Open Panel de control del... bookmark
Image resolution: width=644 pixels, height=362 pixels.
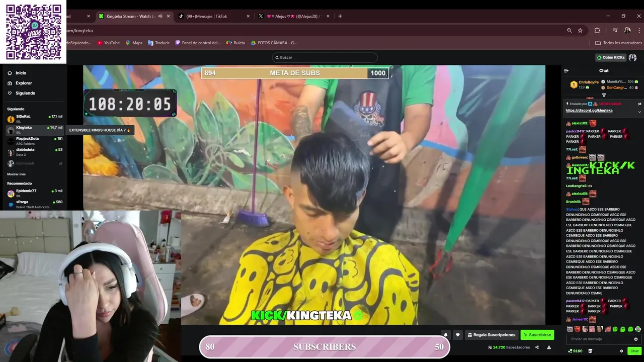[198, 43]
